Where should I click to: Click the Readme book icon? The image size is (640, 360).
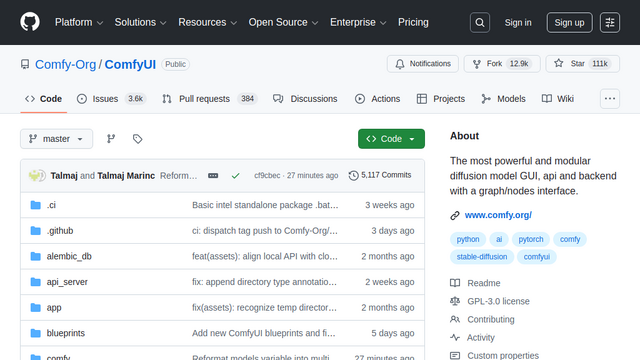pos(455,283)
